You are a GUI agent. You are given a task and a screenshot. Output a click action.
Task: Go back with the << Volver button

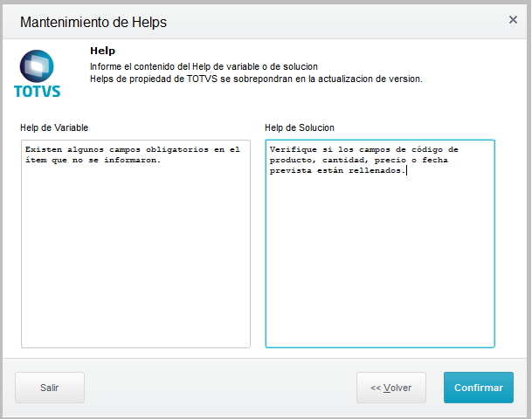pyautogui.click(x=390, y=388)
